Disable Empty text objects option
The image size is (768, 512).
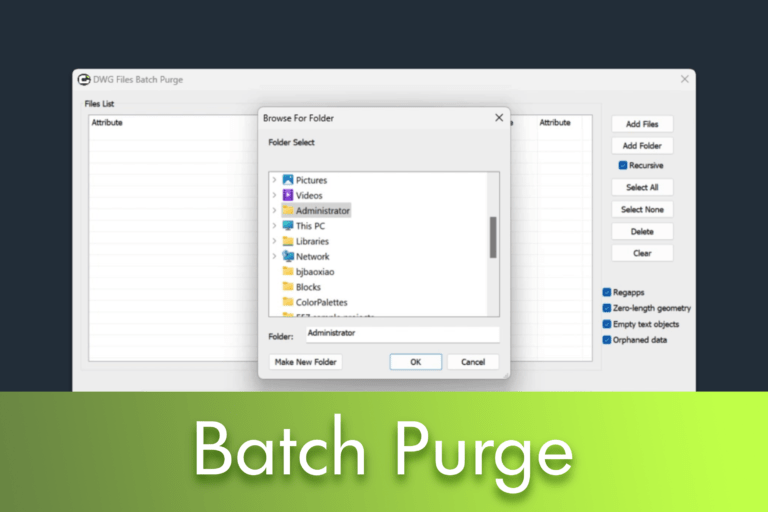607,324
